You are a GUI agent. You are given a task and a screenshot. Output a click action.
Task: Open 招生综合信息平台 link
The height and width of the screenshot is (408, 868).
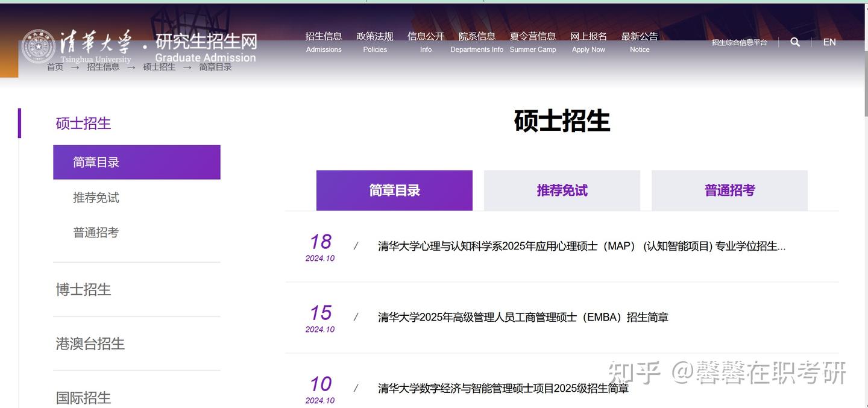[739, 43]
